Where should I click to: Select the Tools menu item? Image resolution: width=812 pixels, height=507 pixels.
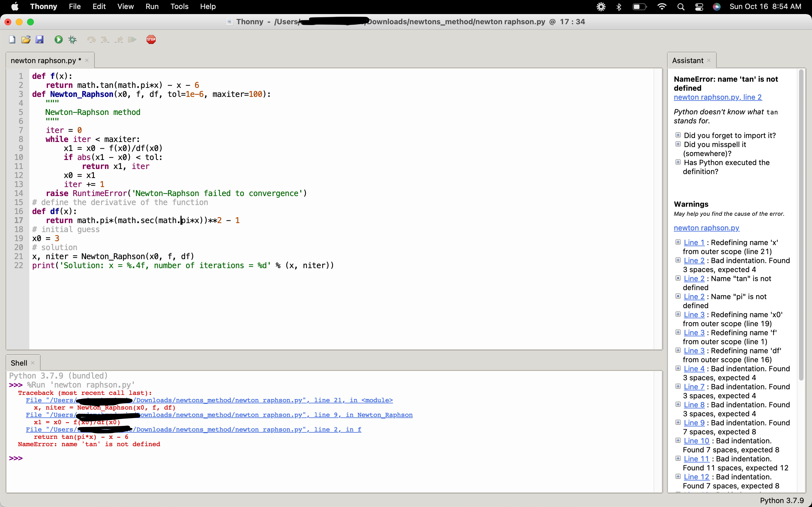179,6
